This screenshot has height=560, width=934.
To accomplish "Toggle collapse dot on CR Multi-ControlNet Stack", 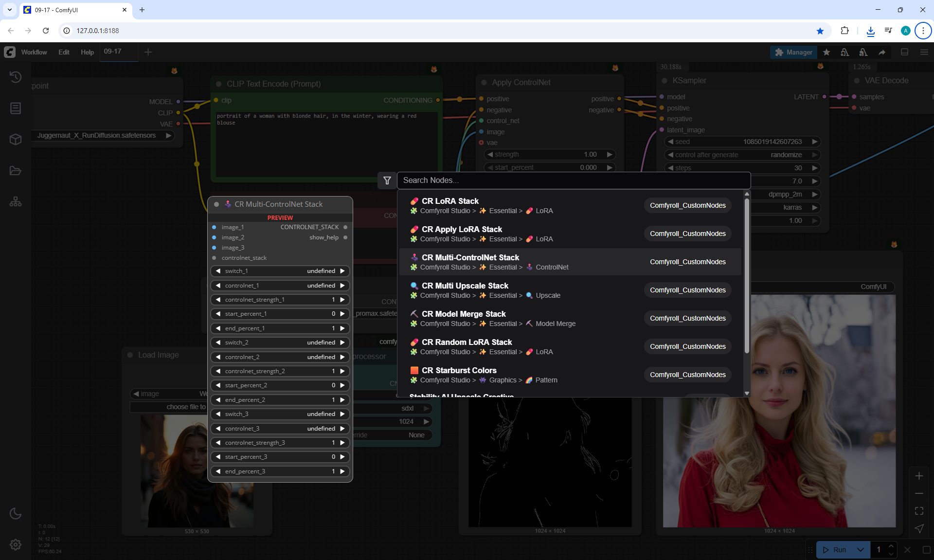I will coord(216,204).
